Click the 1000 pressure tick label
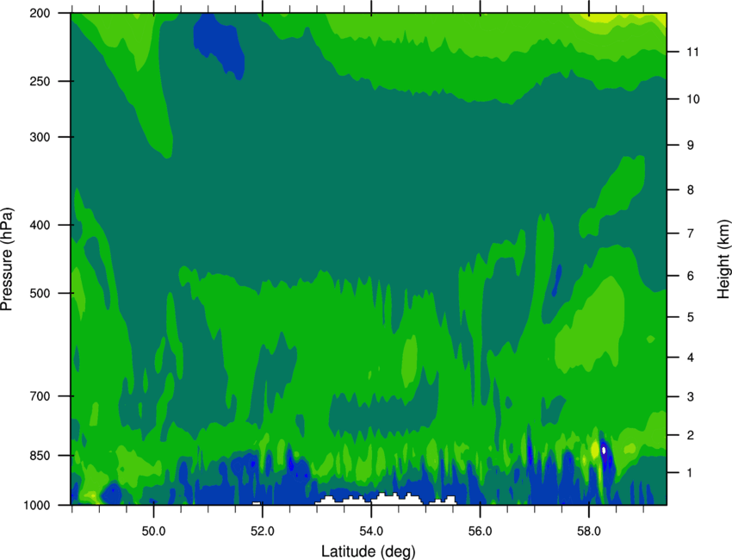The height and width of the screenshot is (560, 732). coord(36,506)
